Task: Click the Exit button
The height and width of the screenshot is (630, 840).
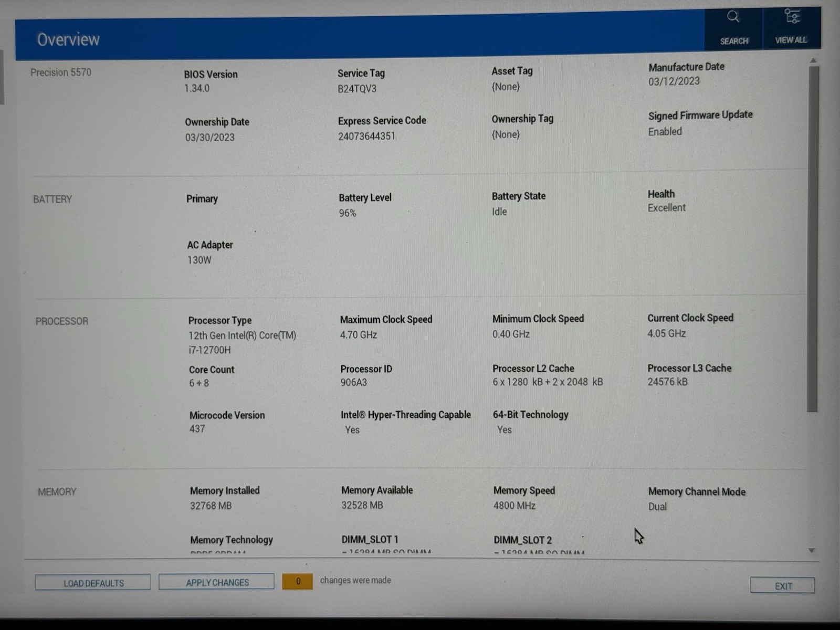Action: (782, 585)
